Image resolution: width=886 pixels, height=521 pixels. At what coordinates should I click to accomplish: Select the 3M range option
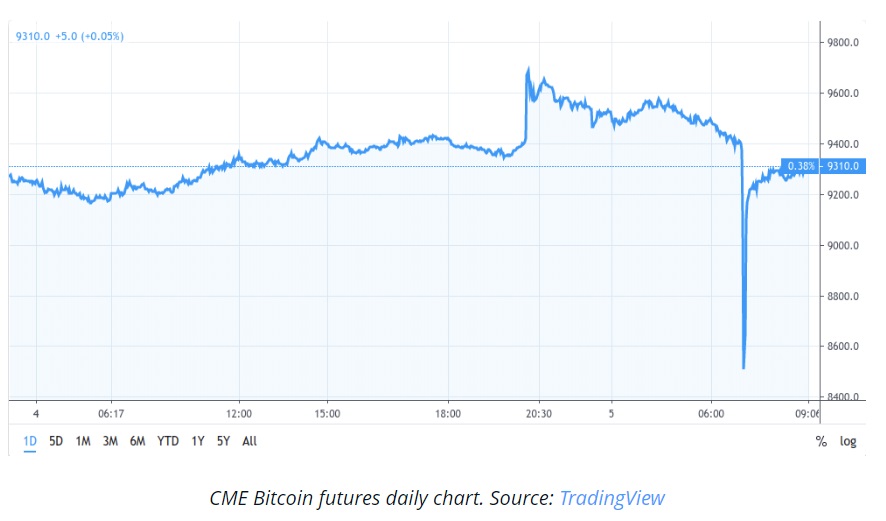(x=111, y=441)
